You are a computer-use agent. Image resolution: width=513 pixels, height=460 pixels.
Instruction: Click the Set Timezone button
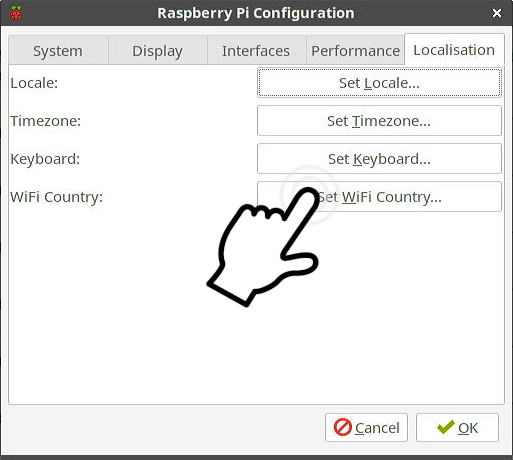coord(379,121)
